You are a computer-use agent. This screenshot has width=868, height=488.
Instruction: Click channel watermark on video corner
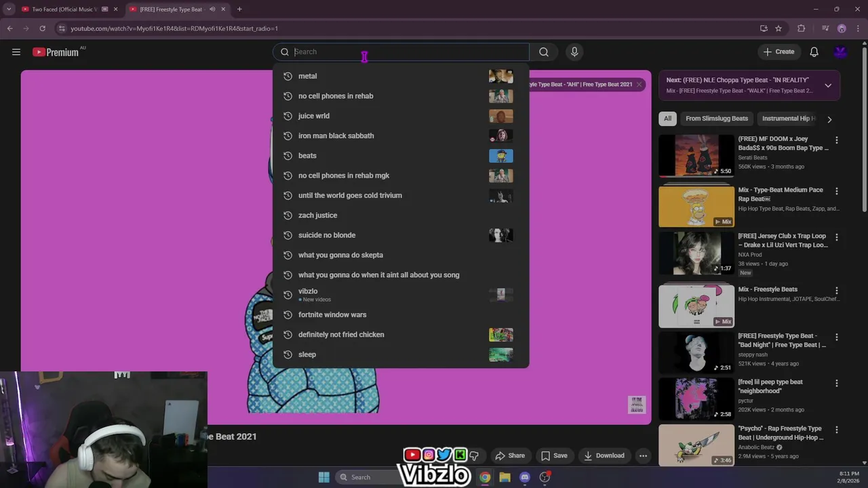click(637, 405)
